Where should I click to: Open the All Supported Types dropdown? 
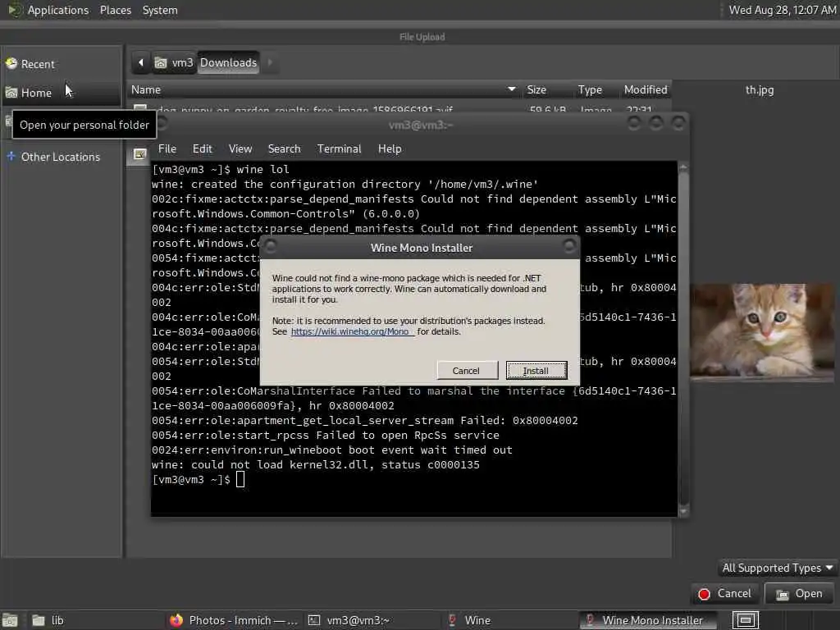pos(777,568)
